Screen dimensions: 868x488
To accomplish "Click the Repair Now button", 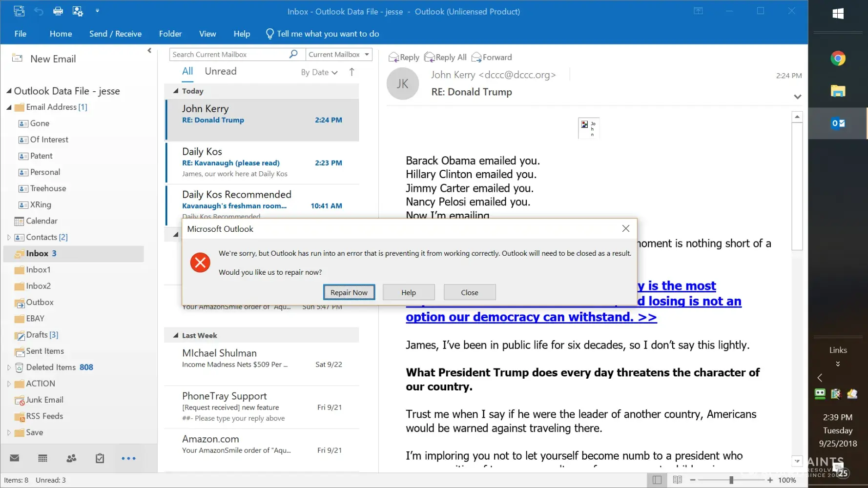I will (349, 292).
